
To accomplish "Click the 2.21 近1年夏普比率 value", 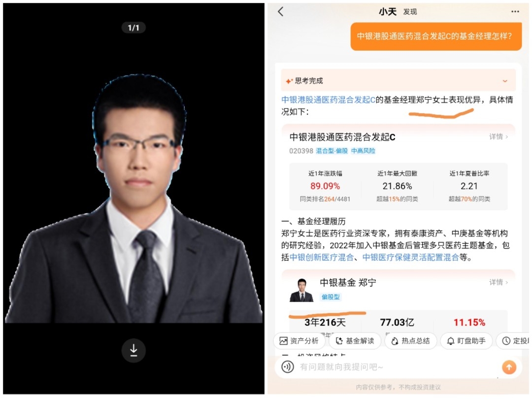I will 469,186.
